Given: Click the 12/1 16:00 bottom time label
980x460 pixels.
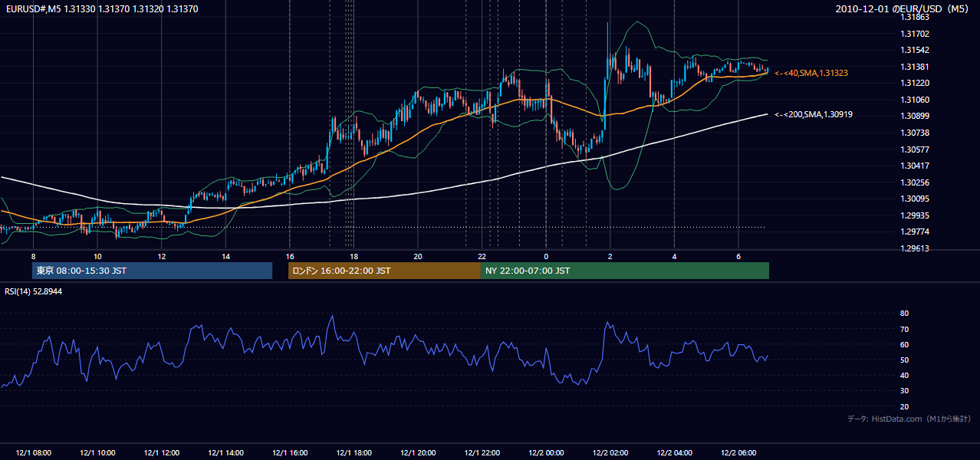Looking at the screenshot, I should pos(290,453).
